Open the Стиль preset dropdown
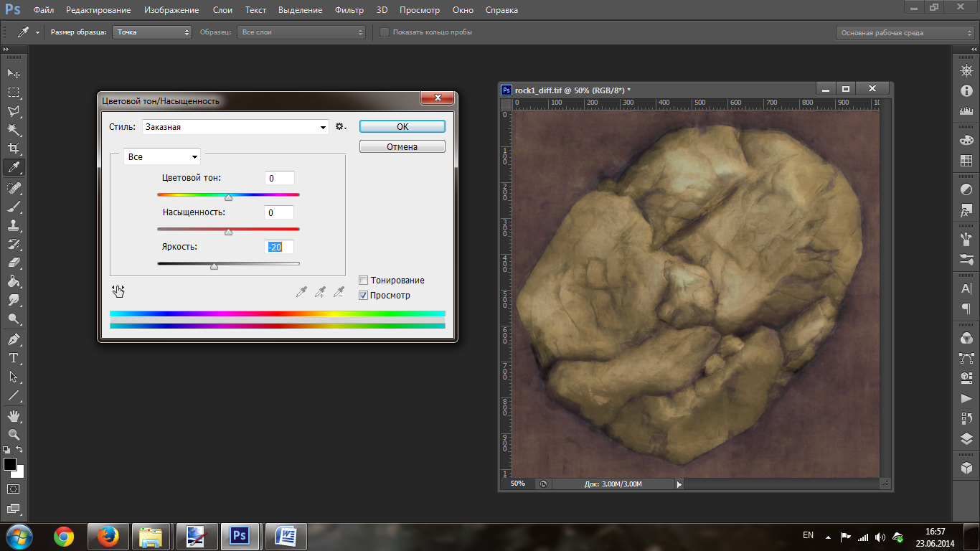 pos(235,127)
